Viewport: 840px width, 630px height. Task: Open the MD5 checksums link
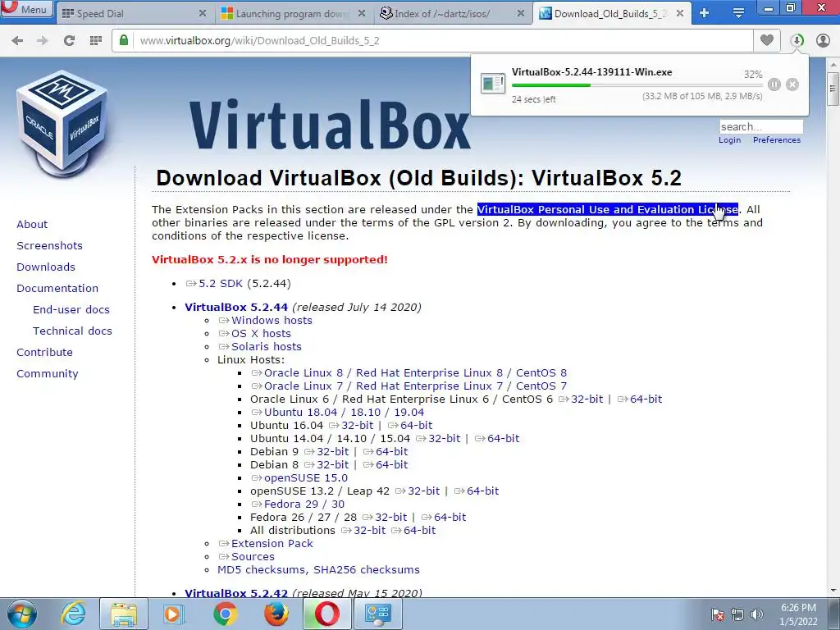pos(262,570)
